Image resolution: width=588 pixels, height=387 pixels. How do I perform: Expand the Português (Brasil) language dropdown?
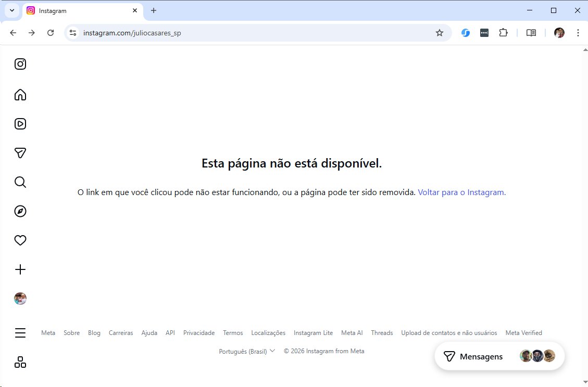(247, 351)
